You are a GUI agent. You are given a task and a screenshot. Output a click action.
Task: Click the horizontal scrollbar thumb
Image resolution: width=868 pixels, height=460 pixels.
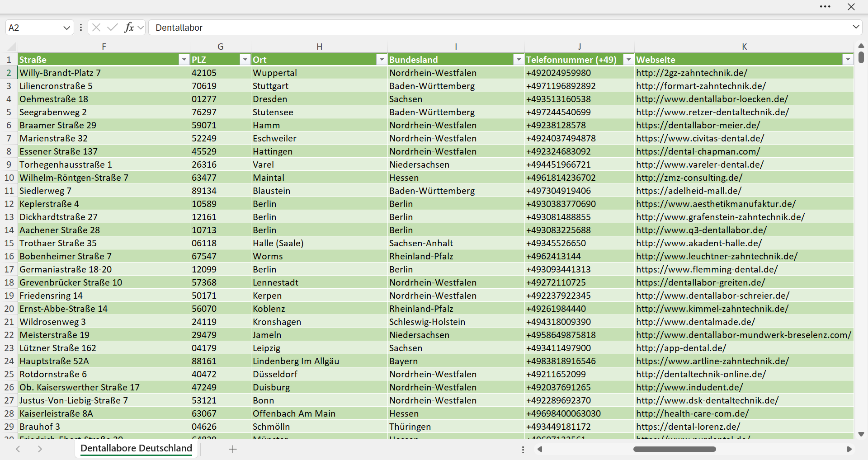(x=675, y=449)
